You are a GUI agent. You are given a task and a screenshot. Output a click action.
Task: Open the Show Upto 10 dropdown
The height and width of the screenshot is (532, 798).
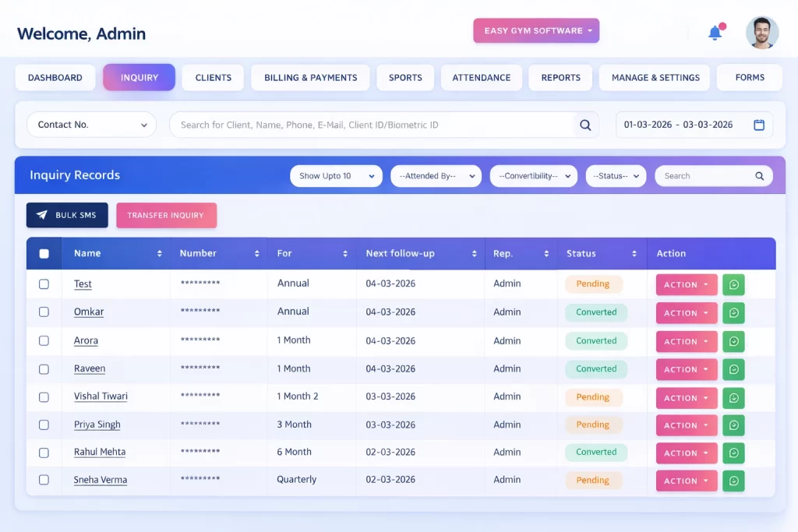pyautogui.click(x=335, y=175)
